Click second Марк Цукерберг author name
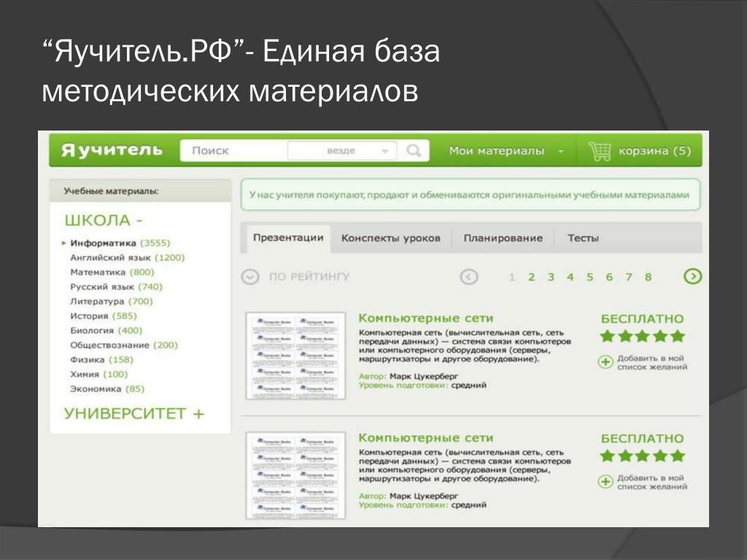The image size is (747, 560). coord(424,496)
